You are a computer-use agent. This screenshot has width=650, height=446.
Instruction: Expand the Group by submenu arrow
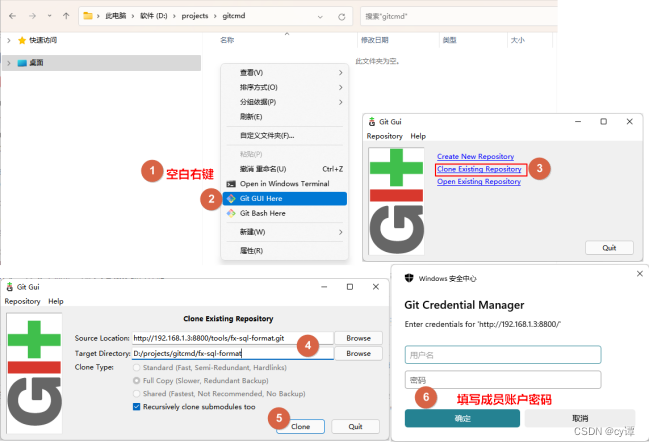pyautogui.click(x=340, y=102)
